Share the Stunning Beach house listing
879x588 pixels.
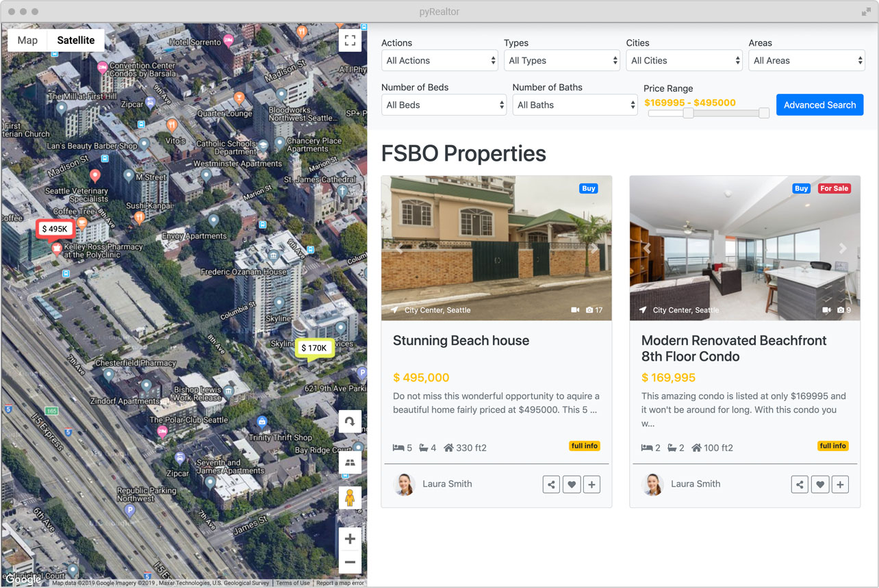tap(551, 485)
